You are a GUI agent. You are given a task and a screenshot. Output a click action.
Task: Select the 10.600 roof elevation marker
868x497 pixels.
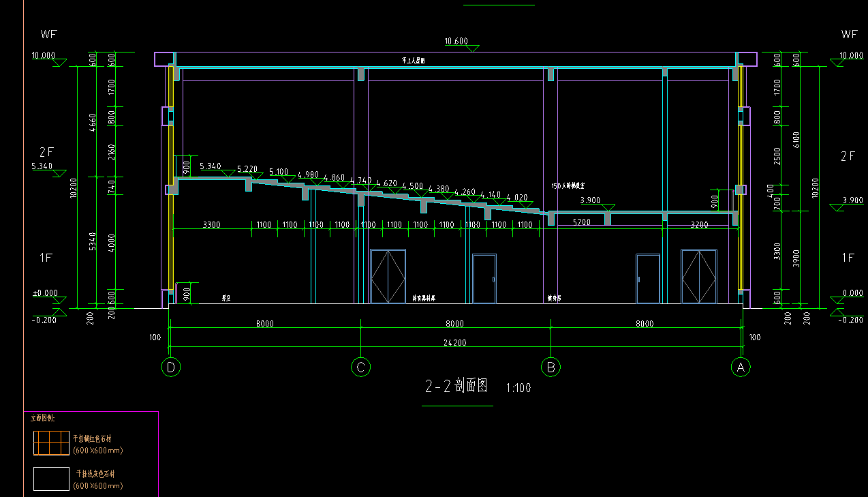point(456,42)
